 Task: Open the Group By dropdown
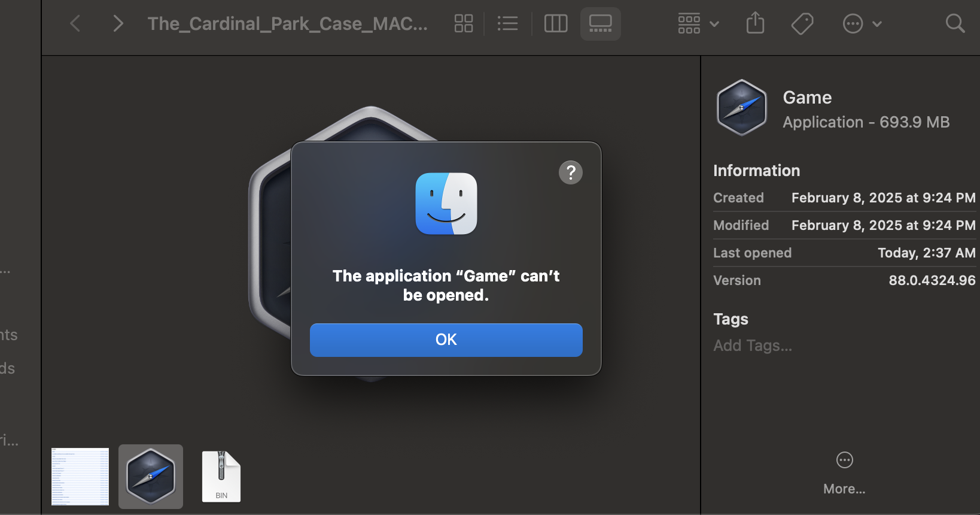click(698, 24)
